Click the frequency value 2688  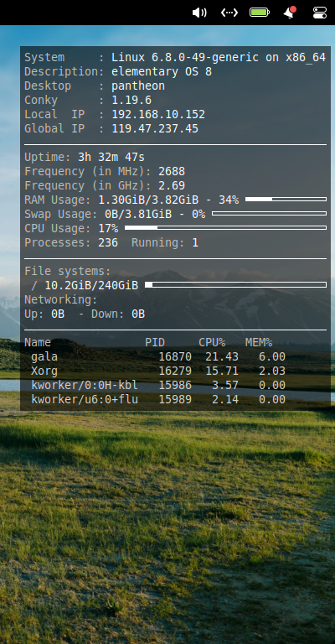[172, 171]
